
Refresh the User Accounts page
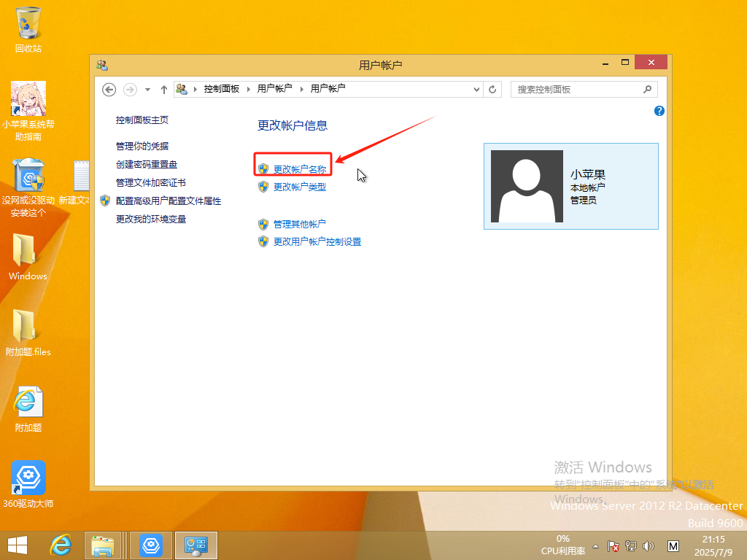tap(492, 90)
